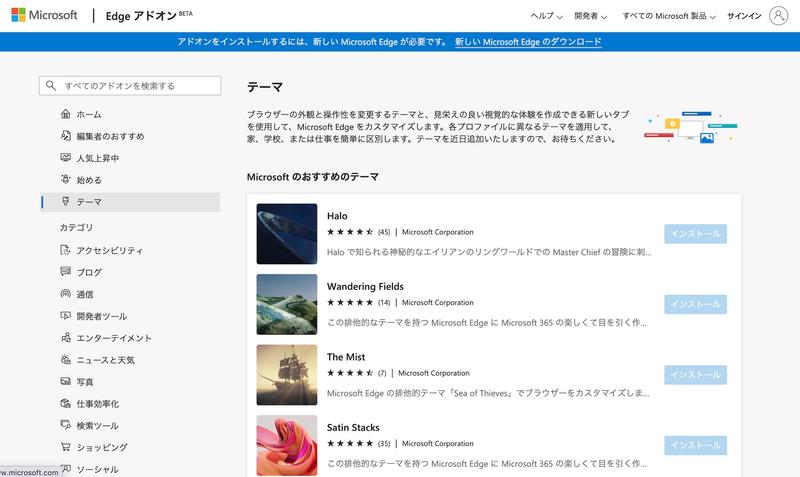Click the Halo theme thumbnail
800x477 pixels.
(x=287, y=234)
